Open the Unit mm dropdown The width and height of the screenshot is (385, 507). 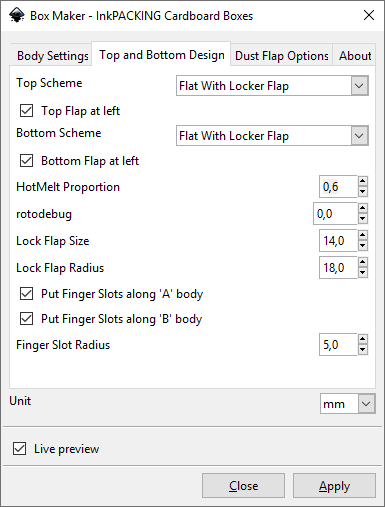point(348,404)
